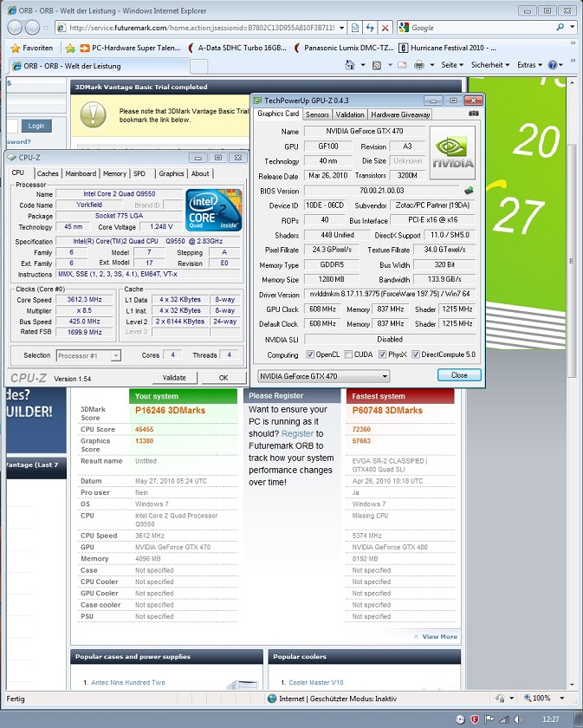The width and height of the screenshot is (583, 728).
Task: Open the Hardware Giveaway tab in GPU-Z
Action: click(x=400, y=114)
